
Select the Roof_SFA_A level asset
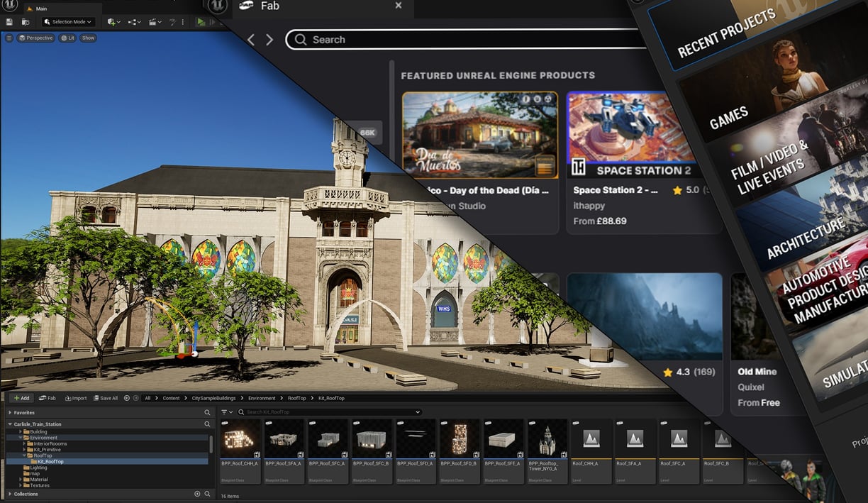[636, 451]
